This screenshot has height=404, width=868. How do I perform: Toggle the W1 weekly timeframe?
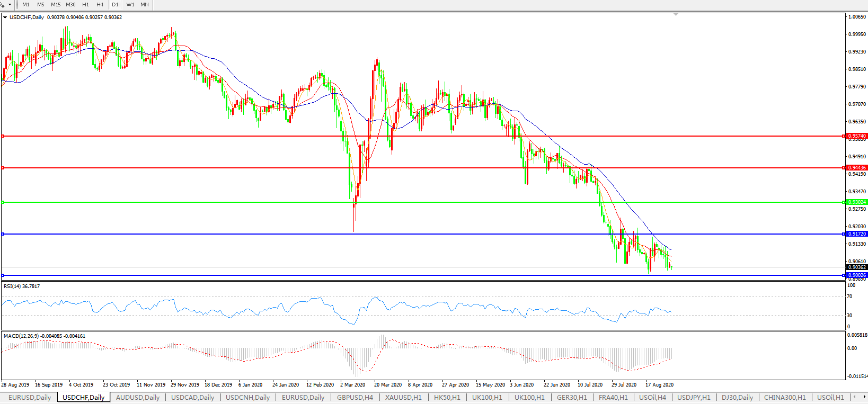click(130, 5)
